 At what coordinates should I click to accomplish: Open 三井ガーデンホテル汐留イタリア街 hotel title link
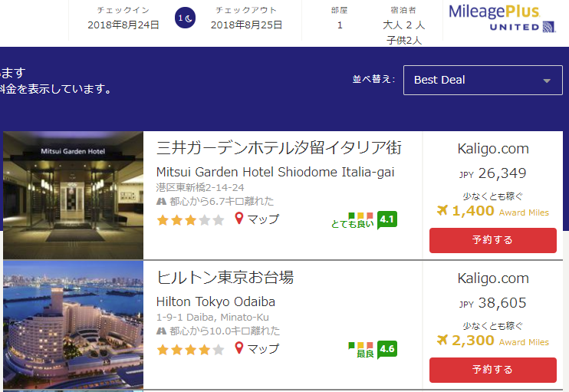coord(278,147)
